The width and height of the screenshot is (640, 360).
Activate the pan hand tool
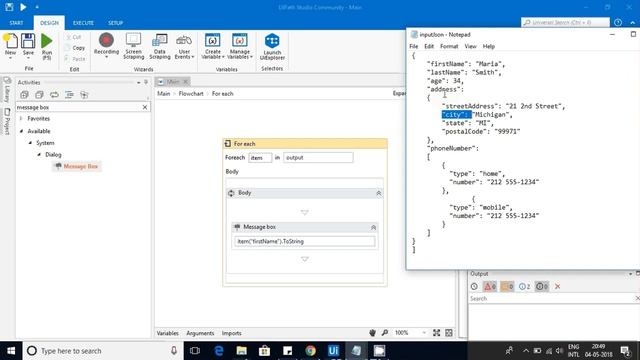pyautogui.click(x=372, y=333)
